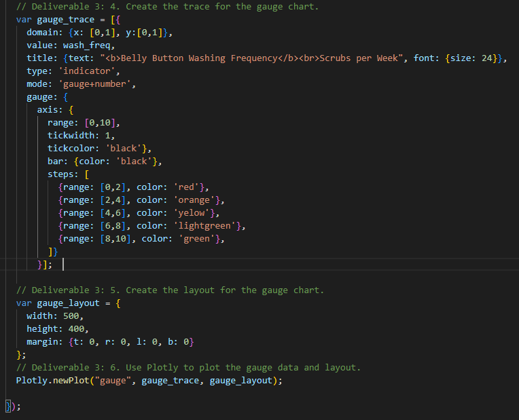
Task: Click the 'orange' color string
Action: point(194,200)
